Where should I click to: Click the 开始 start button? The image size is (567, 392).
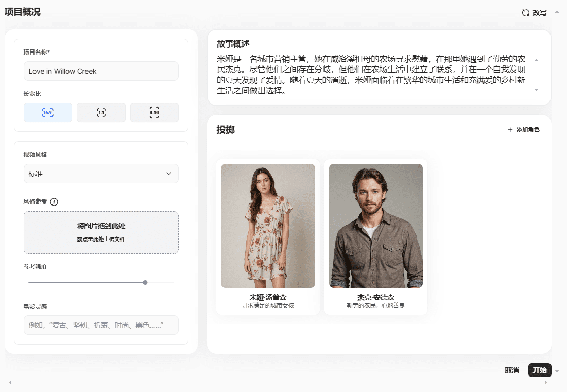tap(540, 370)
